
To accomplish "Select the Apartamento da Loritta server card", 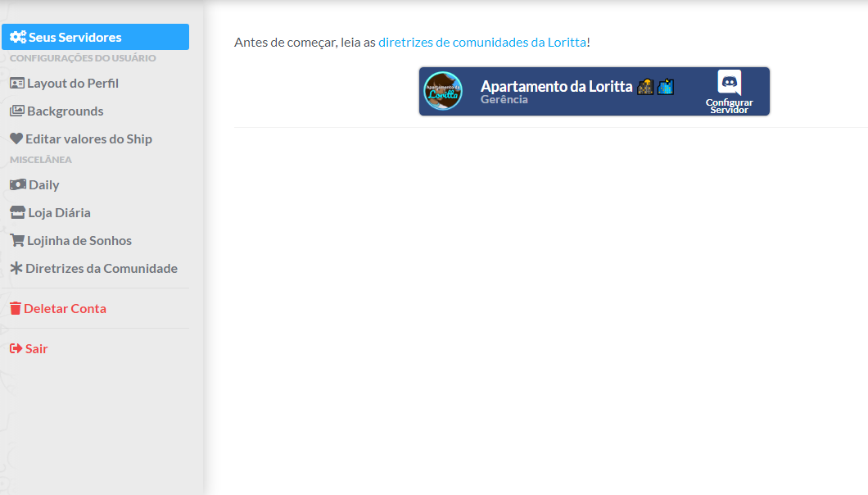I will tap(594, 91).
